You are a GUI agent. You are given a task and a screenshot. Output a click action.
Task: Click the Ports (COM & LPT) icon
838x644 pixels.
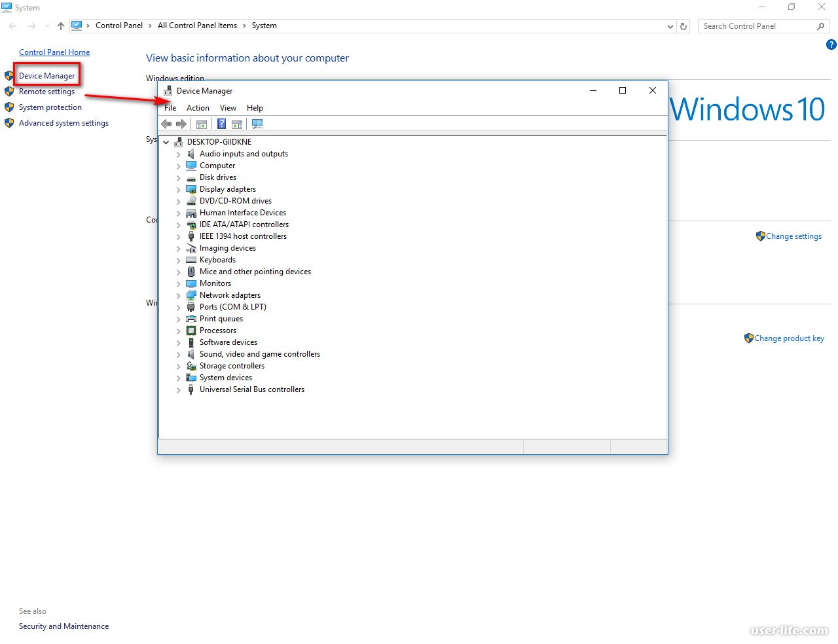click(x=191, y=307)
